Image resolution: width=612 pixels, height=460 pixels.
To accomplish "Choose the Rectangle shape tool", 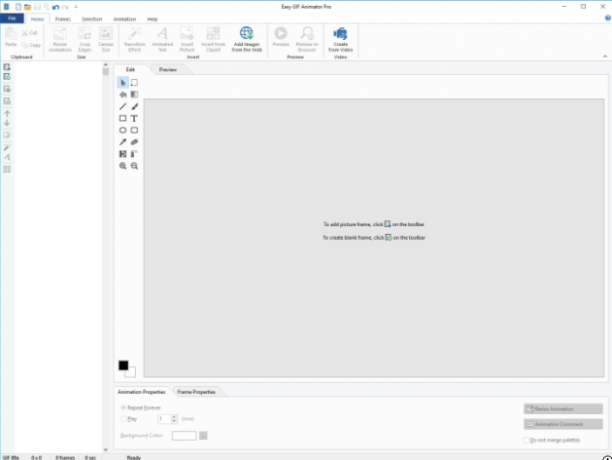I will [123, 118].
